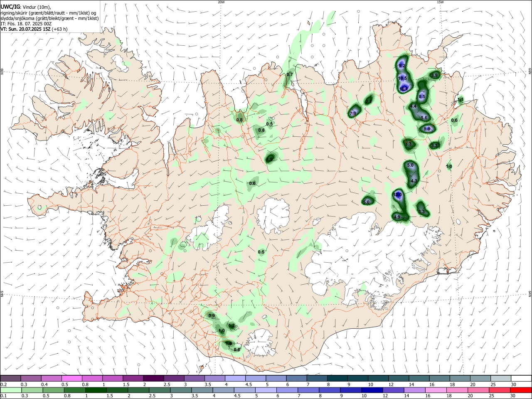Click the 4.3 precipitation value label
Screen dimensions: 532x399
click(x=414, y=181)
